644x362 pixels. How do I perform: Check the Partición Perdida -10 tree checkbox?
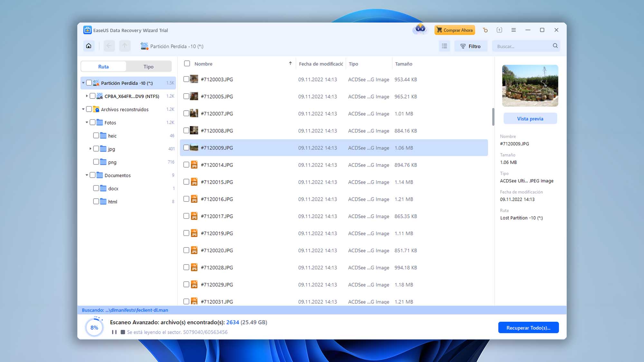(x=89, y=83)
